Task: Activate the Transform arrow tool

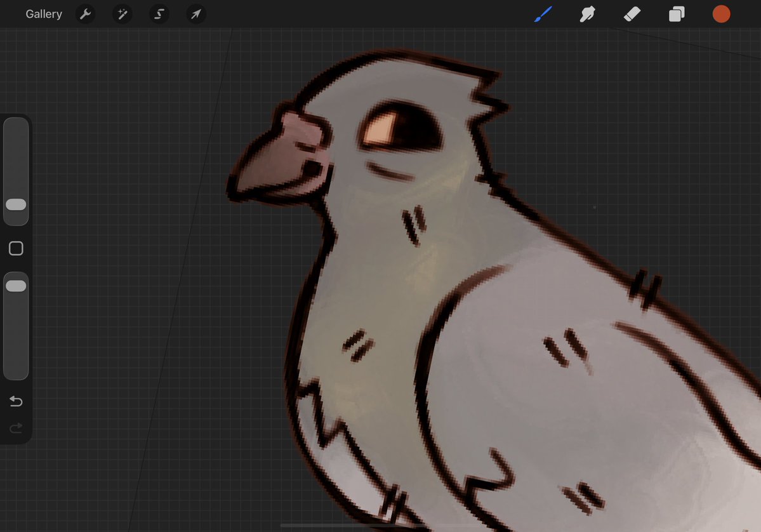Action: coord(196,14)
